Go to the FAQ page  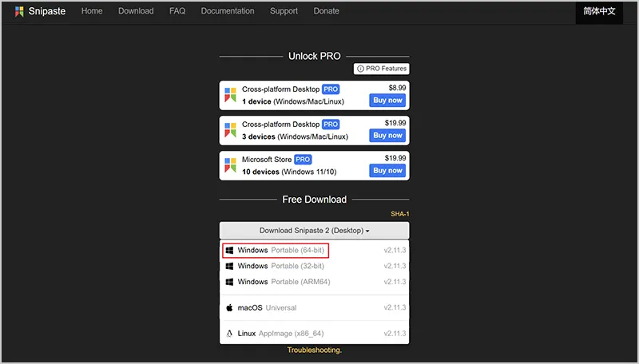coord(177,11)
